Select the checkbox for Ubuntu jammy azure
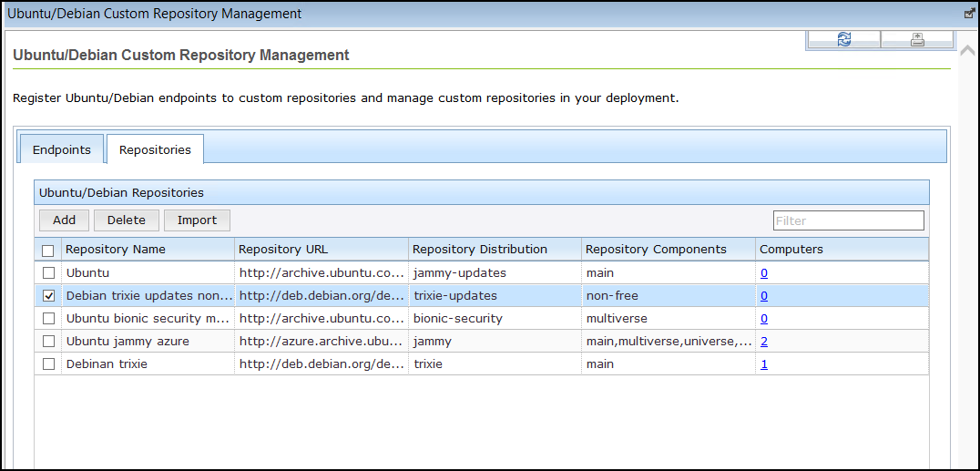The image size is (980, 471). click(48, 342)
